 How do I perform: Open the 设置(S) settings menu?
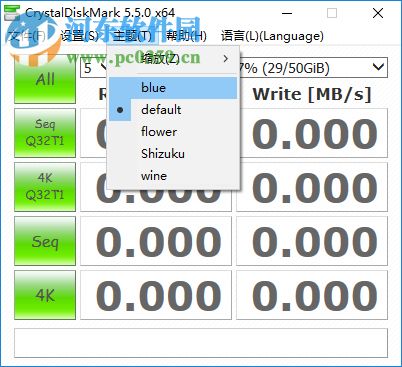point(80,36)
